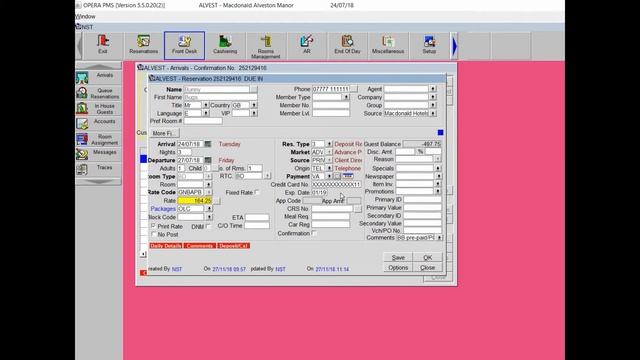Open Room Assignment in side panel
The image size is (640, 360).
(x=98, y=140)
